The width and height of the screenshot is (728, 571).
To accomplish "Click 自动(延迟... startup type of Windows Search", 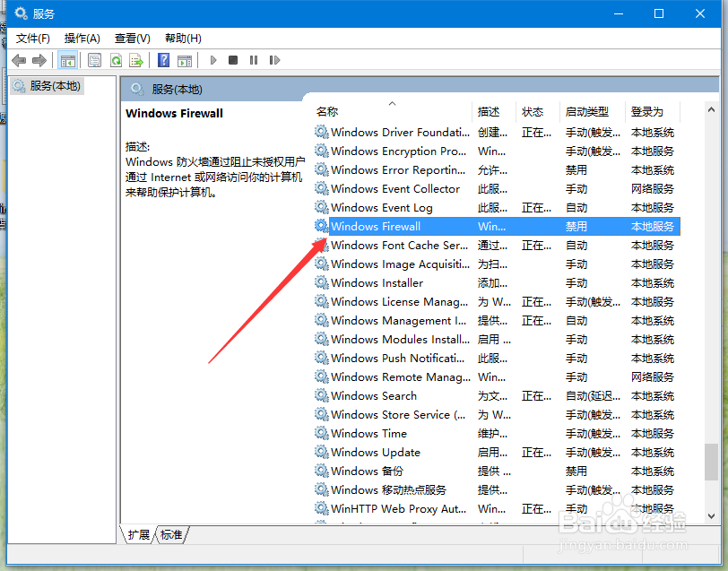I will [x=593, y=395].
